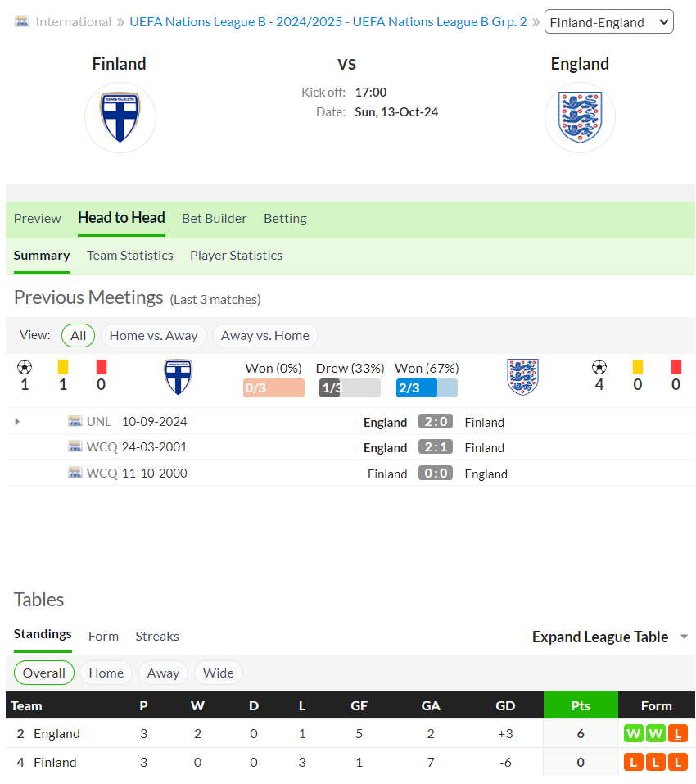Image resolution: width=696 pixels, height=784 pixels.
Task: Click England's first W form badge
Action: (x=633, y=733)
